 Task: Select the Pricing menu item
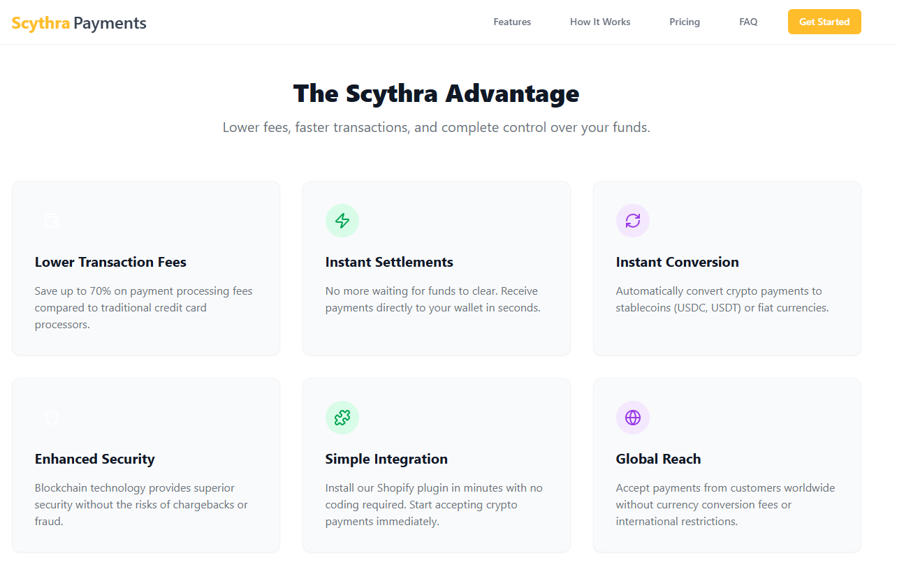(685, 22)
